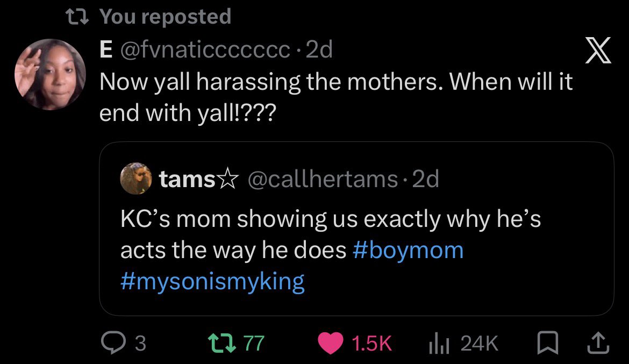
Task: Open the quoted post about KC's mom
Action: coord(356,229)
